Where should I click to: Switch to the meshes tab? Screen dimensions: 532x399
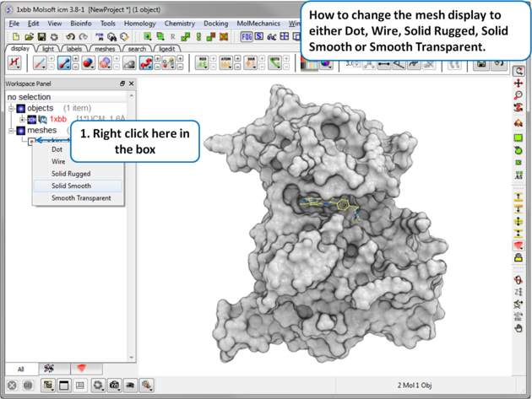coord(105,49)
